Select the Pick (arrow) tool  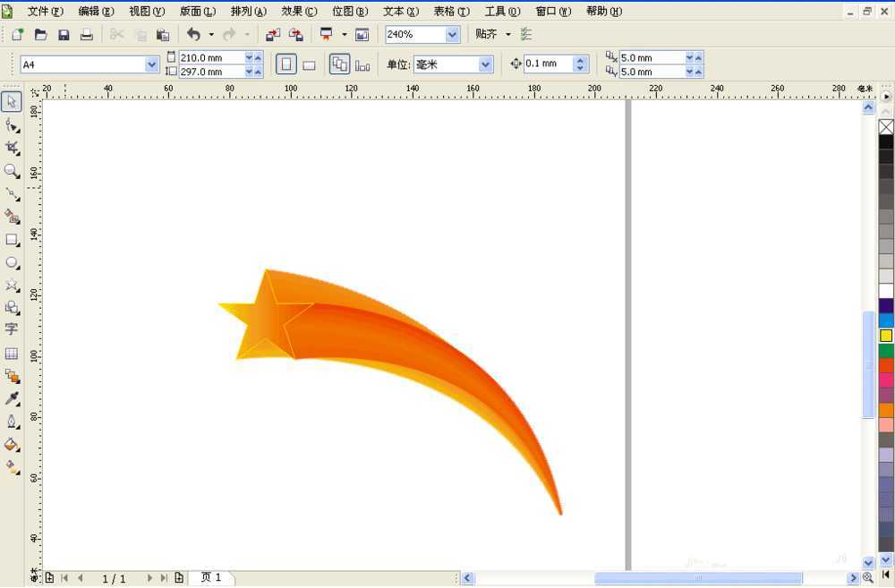[x=12, y=102]
